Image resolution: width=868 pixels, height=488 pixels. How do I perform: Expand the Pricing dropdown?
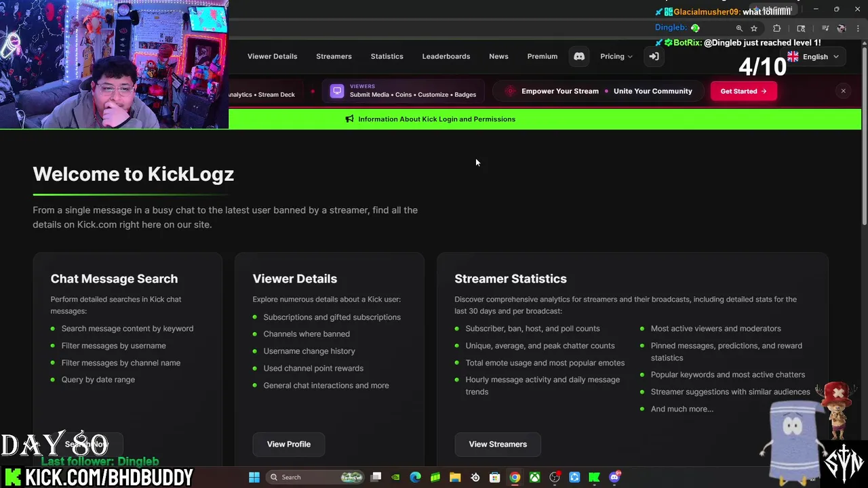pos(616,56)
